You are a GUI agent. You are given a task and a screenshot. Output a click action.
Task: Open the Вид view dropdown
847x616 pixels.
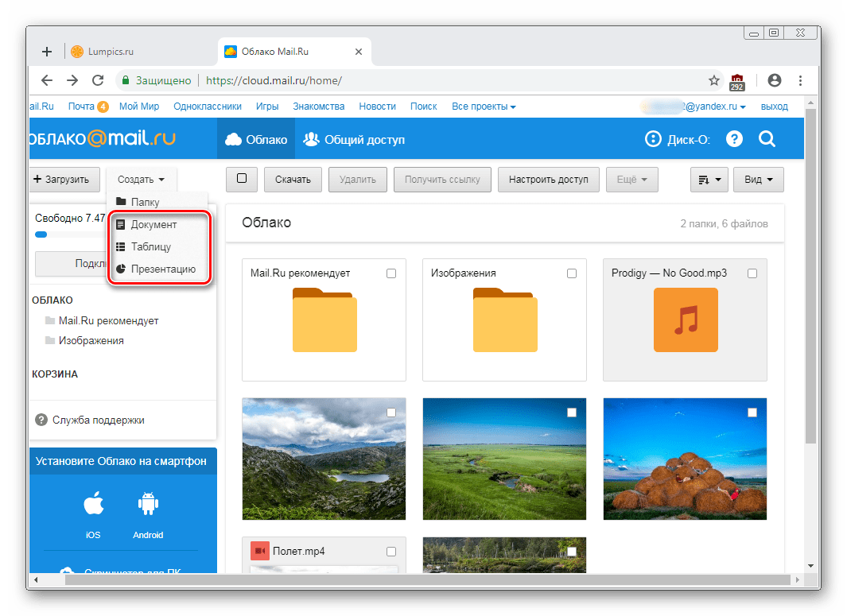[759, 180]
